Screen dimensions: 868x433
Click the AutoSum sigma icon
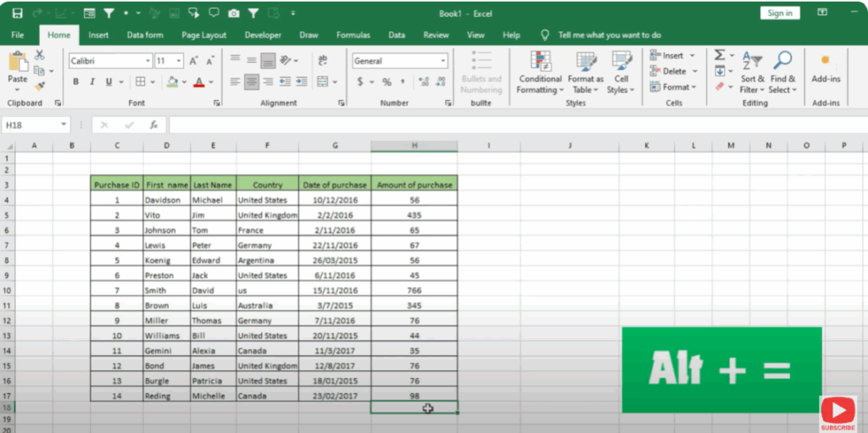720,55
